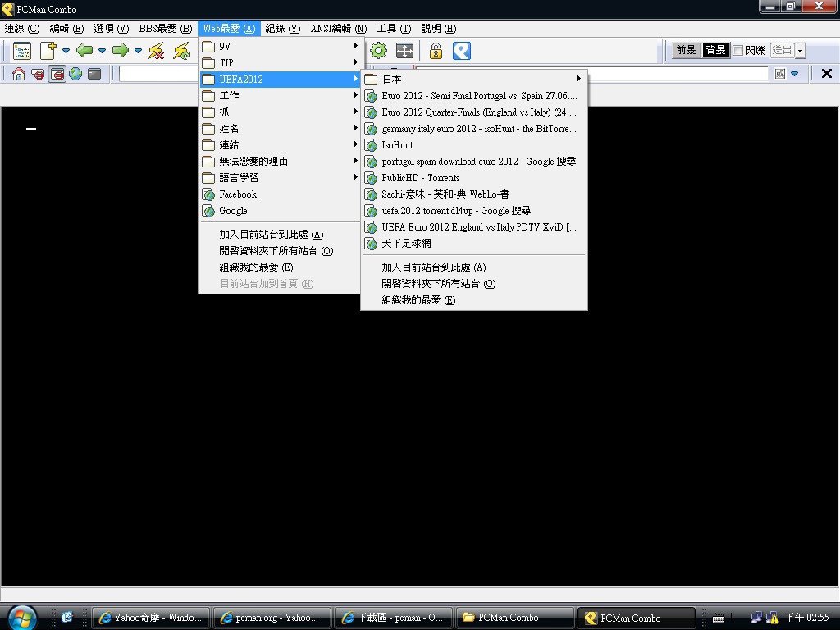
Task: Expand the 姓名 bookmark folder
Action: point(281,129)
